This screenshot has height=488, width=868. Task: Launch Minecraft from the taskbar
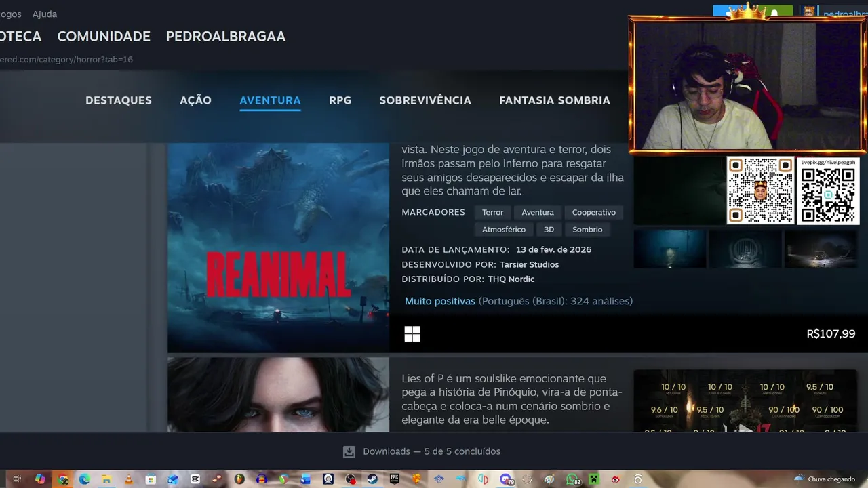(x=593, y=479)
